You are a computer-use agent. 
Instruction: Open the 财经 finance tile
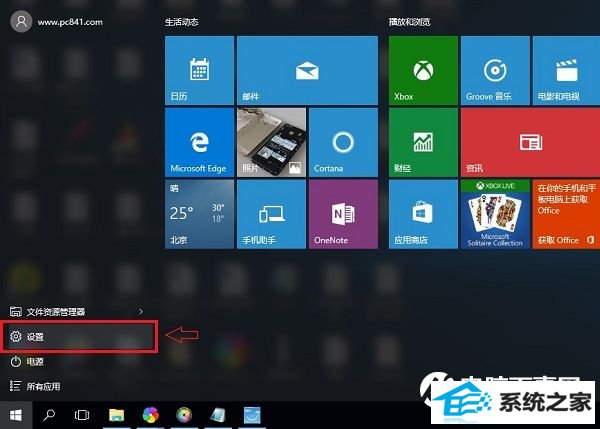423,142
